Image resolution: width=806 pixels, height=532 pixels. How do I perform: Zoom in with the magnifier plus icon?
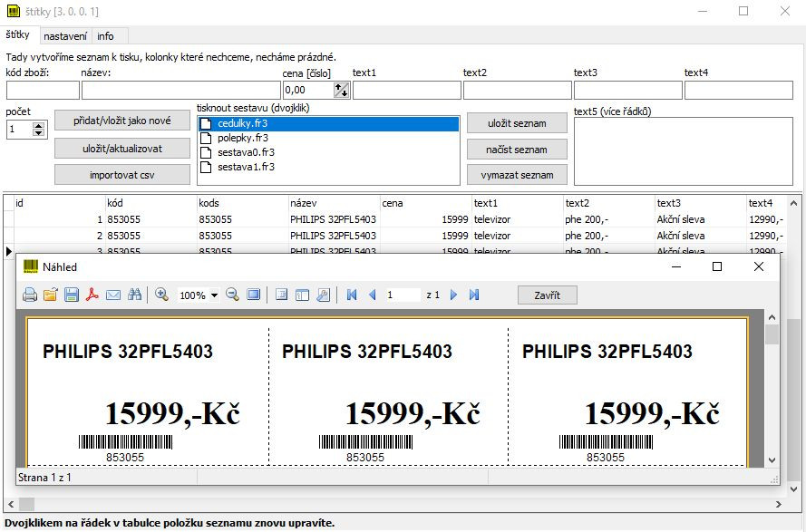(162, 295)
